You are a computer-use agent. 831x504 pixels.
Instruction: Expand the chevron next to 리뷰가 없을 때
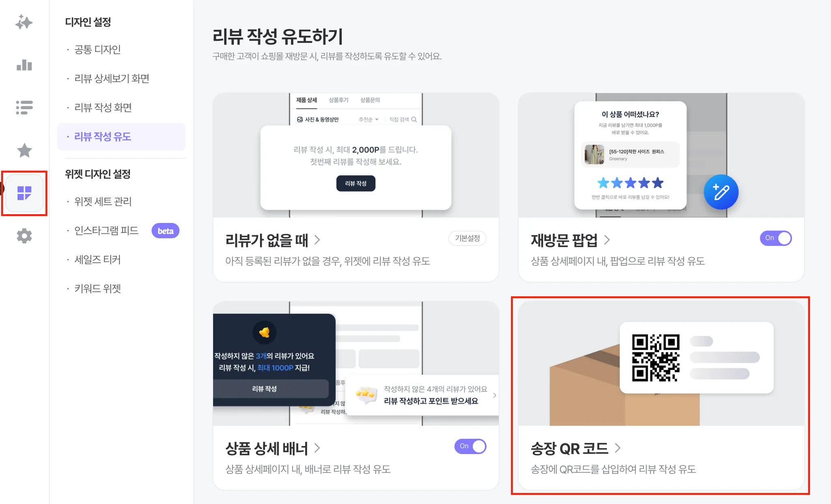pos(317,240)
